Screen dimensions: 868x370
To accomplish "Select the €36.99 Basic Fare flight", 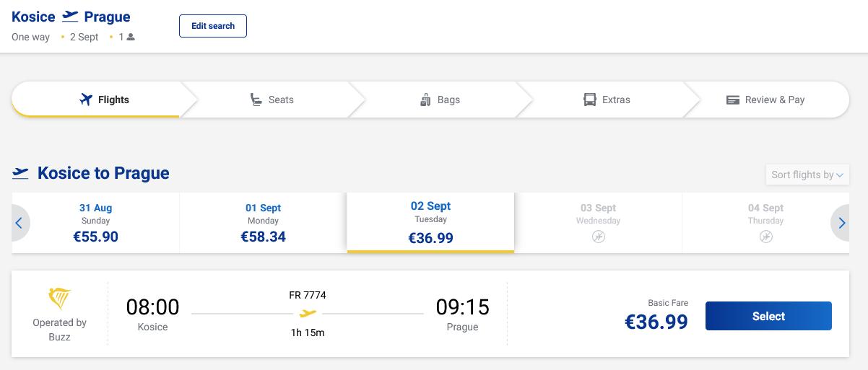I will click(768, 316).
